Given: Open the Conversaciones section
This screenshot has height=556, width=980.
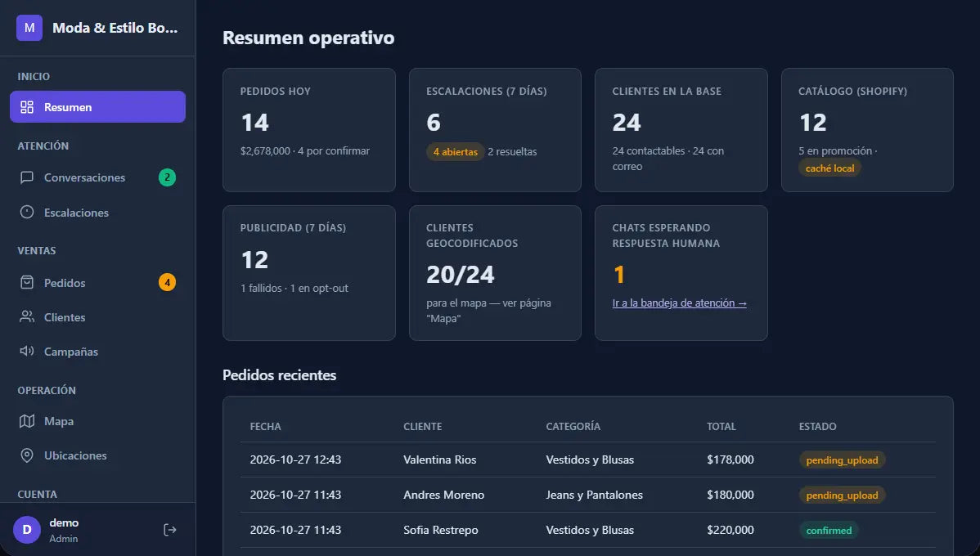Looking at the screenshot, I should 97,177.
